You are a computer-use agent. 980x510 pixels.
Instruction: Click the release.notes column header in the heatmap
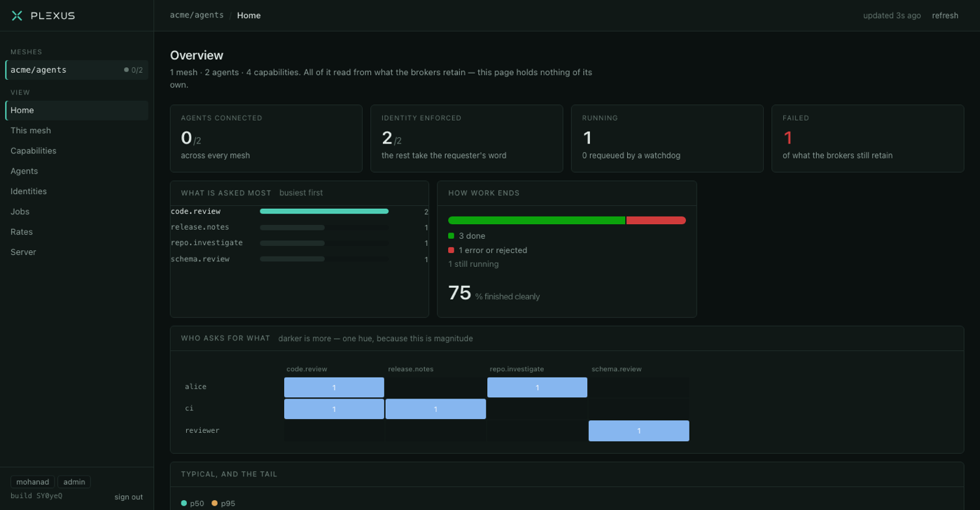tap(411, 369)
